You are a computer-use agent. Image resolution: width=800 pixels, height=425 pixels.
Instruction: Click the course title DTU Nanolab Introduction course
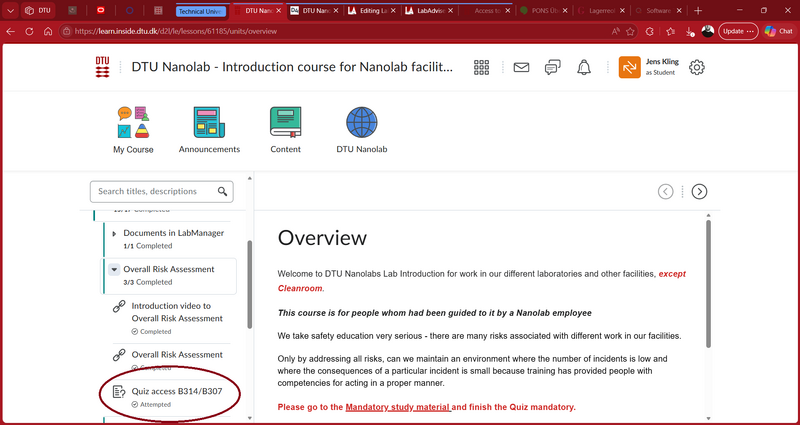point(292,67)
